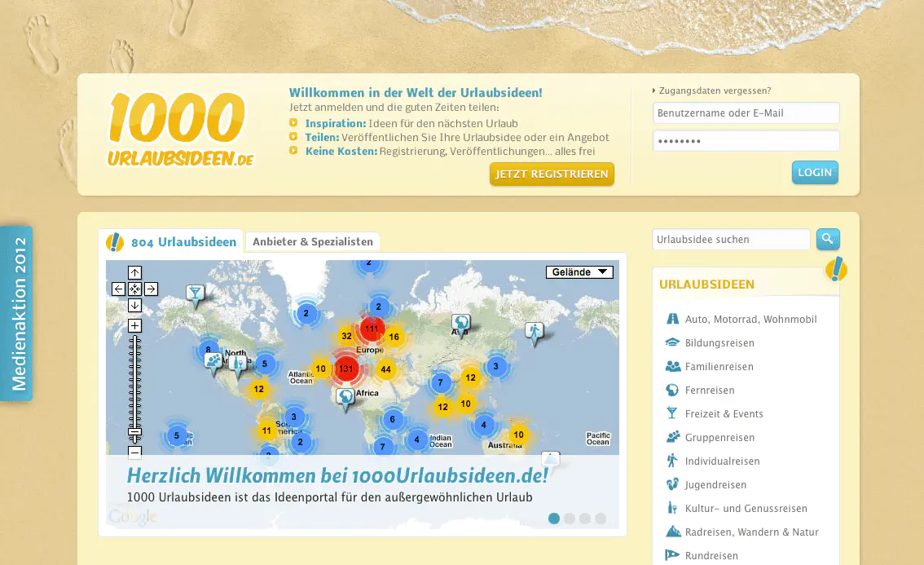Click the red 131 cluster marker
This screenshot has height=565, width=924.
coord(346,369)
